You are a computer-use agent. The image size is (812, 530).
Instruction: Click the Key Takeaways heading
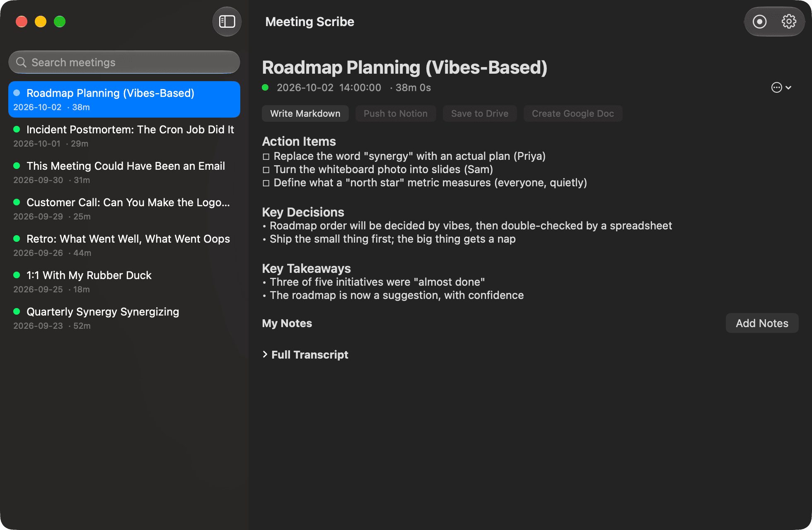pyautogui.click(x=306, y=268)
